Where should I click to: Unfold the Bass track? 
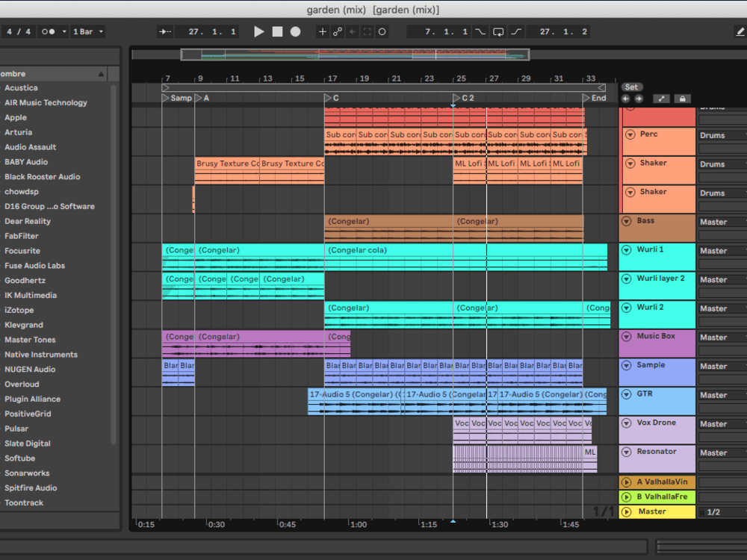[627, 221]
